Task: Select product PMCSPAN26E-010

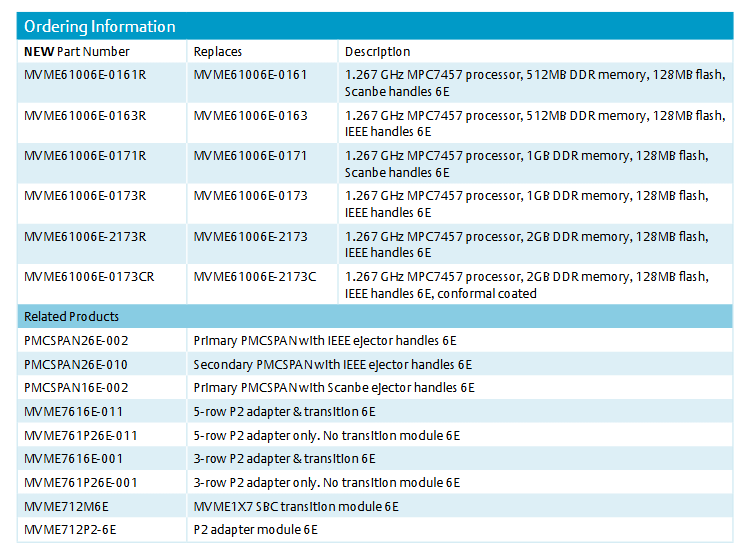Action: [x=76, y=365]
